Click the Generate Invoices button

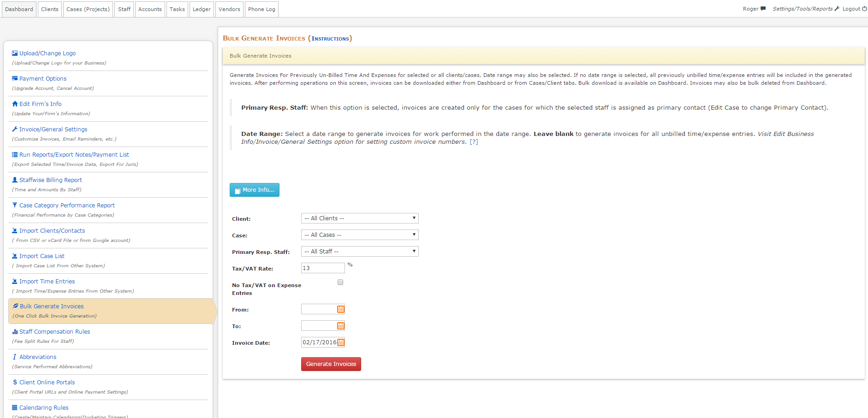coord(331,364)
